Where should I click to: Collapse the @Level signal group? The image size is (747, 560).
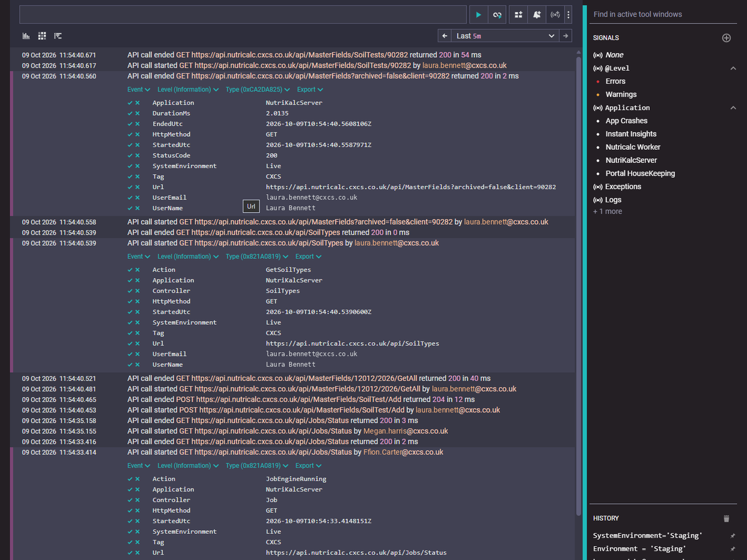click(x=733, y=68)
